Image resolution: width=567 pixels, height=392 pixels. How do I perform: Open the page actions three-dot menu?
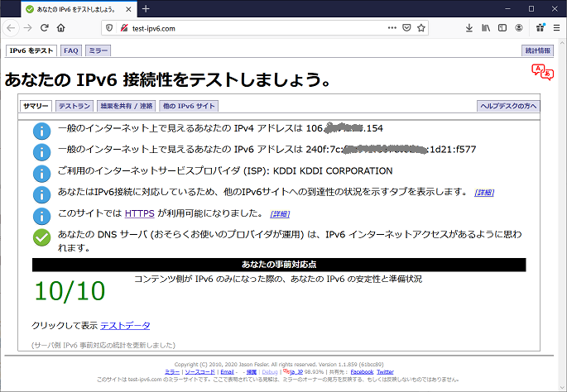tap(392, 28)
